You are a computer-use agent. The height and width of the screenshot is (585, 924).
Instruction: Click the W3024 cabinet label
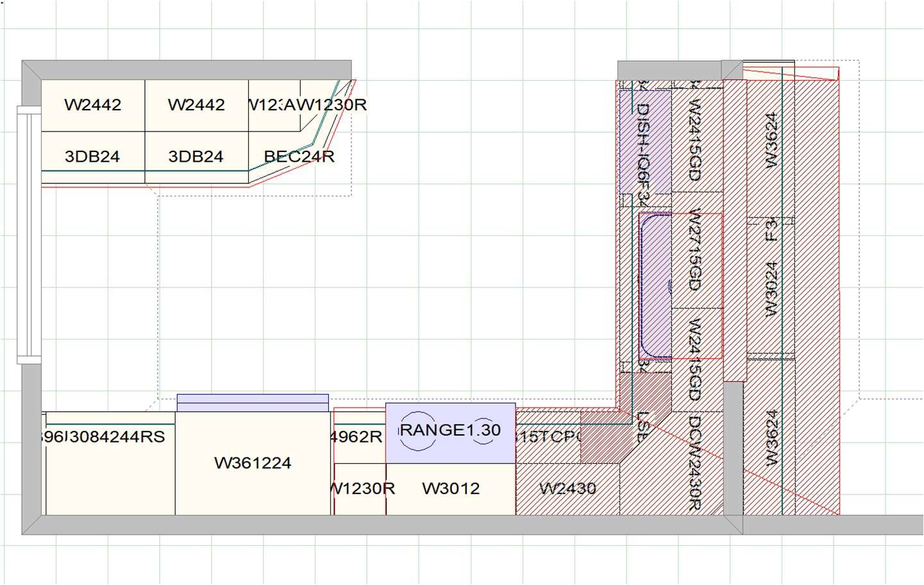(771, 288)
